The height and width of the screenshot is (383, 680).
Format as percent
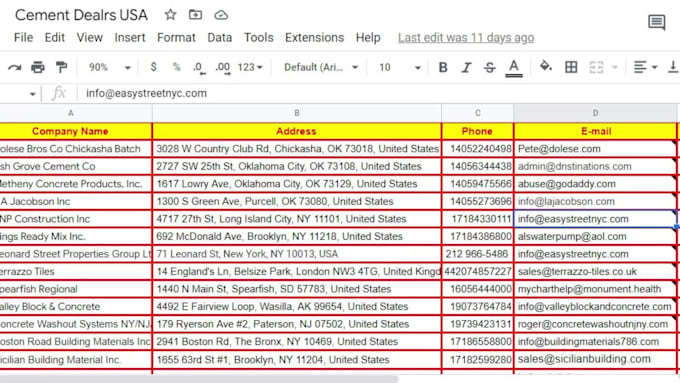tap(176, 67)
